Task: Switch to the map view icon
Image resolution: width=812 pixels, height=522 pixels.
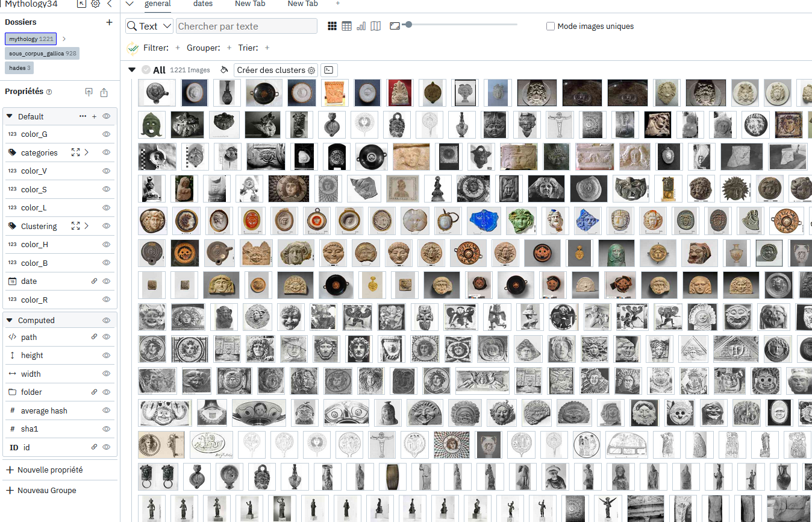Action: 376,26
